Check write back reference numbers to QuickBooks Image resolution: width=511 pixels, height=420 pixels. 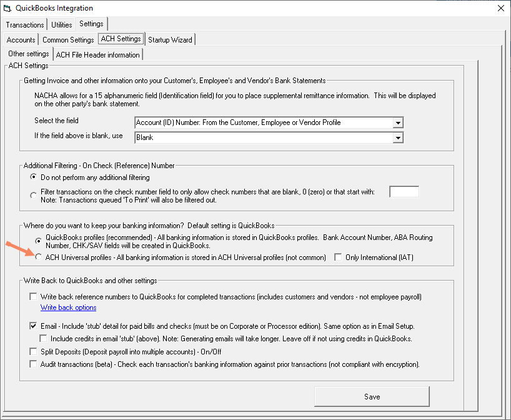point(33,296)
